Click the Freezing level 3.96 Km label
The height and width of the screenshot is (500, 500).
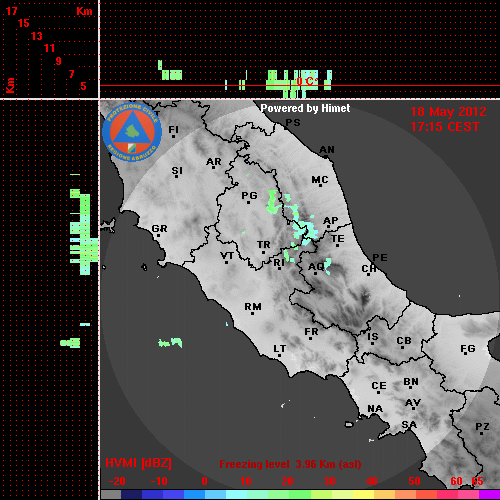pos(290,464)
